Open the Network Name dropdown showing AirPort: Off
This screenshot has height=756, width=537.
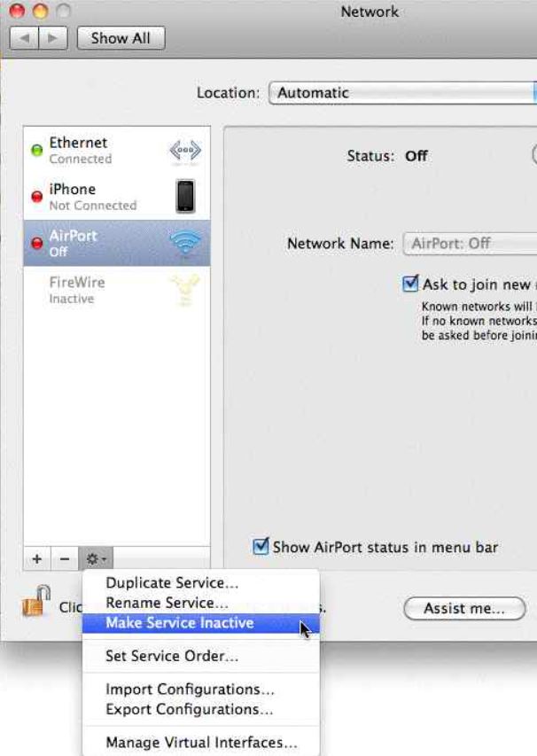(x=470, y=243)
